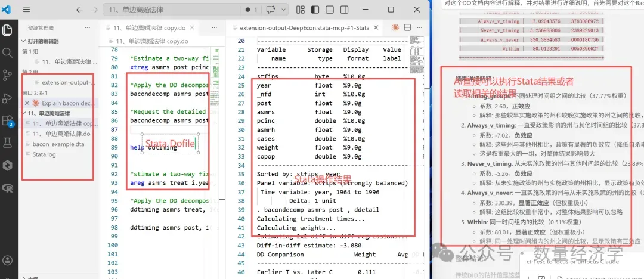Image resolution: width=644 pixels, height=279 pixels.
Task: Click line 80 xtreg asmrs post code
Action: [x=169, y=67]
